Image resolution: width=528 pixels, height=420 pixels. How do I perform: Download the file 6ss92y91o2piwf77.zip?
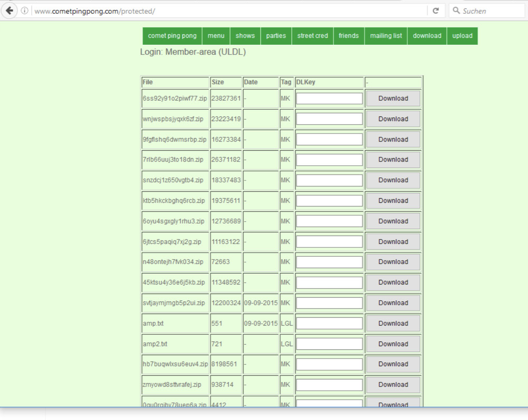pyautogui.click(x=393, y=98)
